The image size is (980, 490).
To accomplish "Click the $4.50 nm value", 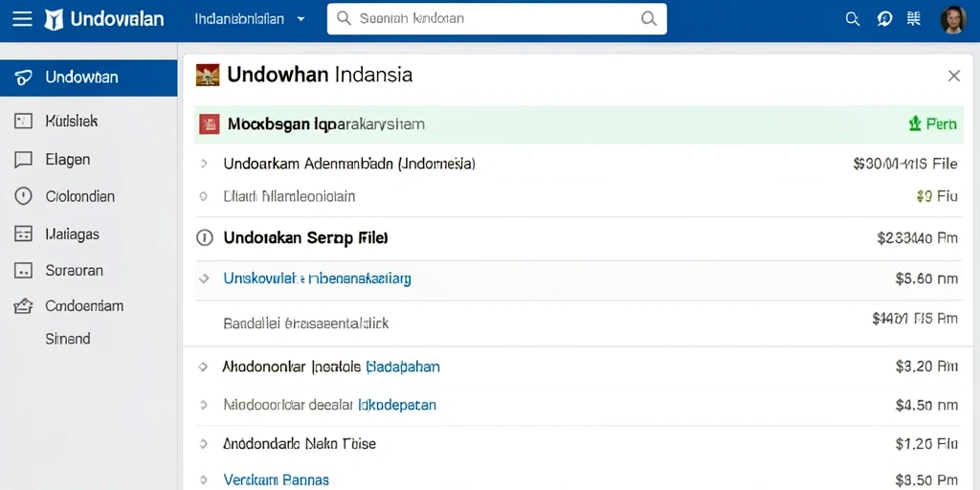I will (926, 405).
